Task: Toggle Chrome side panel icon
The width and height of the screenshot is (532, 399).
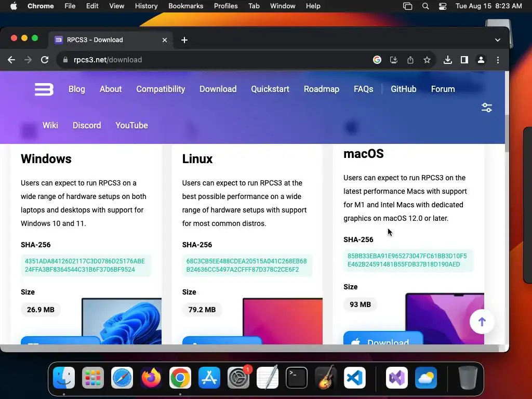Action: (x=464, y=60)
